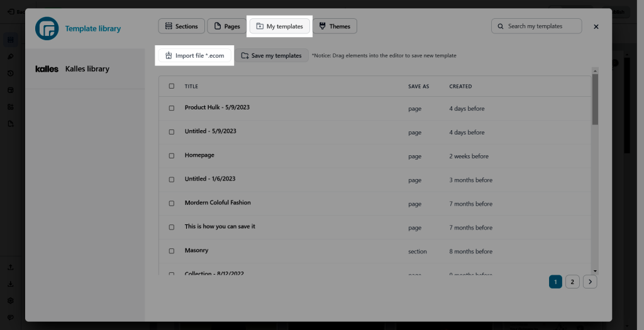Image resolution: width=644 pixels, height=330 pixels.
Task: Go to the Themes tab
Action: [335, 26]
